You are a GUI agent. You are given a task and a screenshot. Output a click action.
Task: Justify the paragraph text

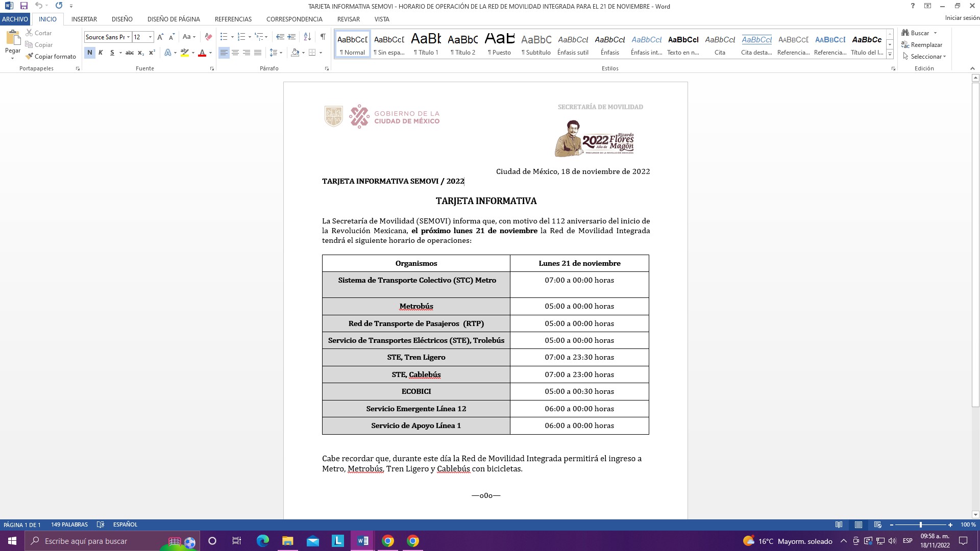258,53
